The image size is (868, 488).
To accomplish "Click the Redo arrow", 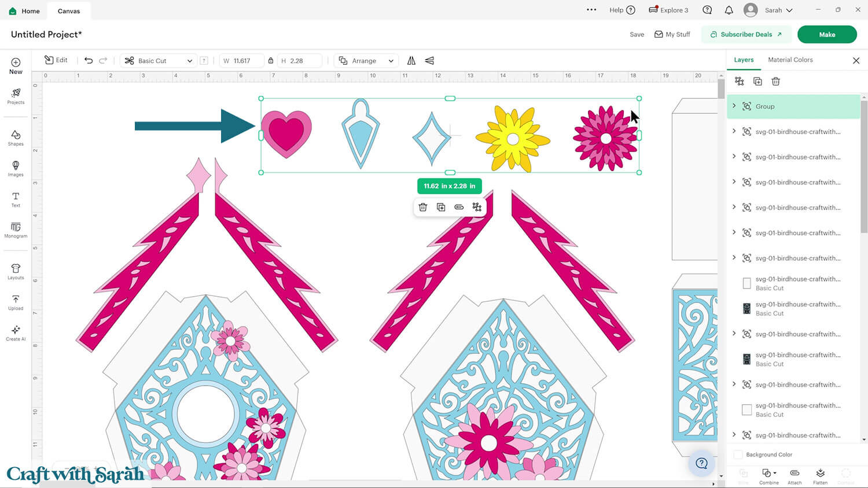I will pyautogui.click(x=103, y=61).
